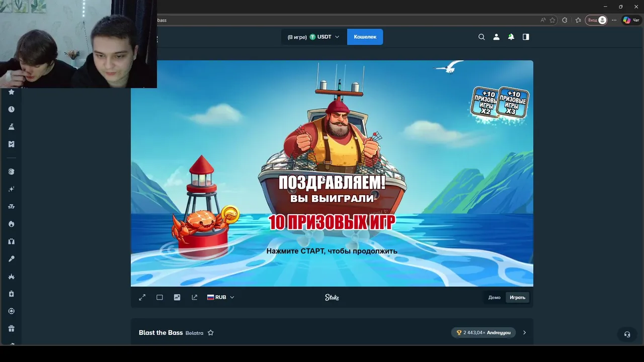Open the slots 777 icon
Image resolution: width=644 pixels, height=362 pixels.
11,206
